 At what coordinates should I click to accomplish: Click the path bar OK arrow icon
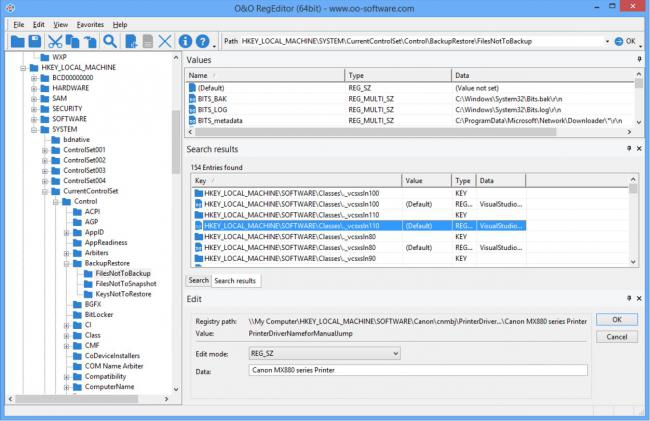(619, 41)
